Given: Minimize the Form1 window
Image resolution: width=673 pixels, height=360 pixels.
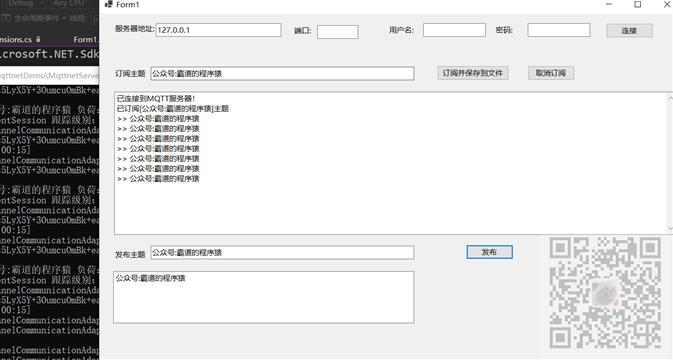Looking at the screenshot, I should click(x=609, y=4).
